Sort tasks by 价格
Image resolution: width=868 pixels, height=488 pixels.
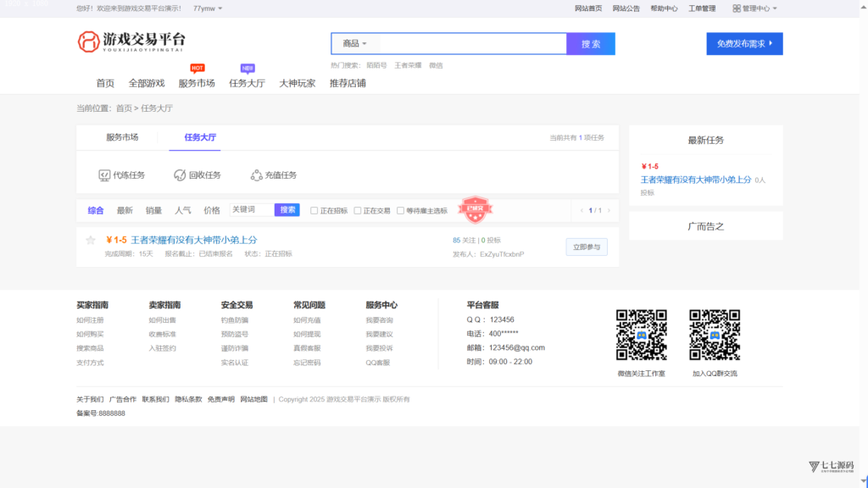(211, 210)
